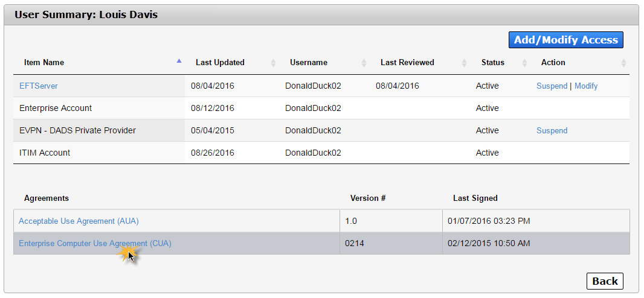Click the Back button
644x298 pixels.
pyautogui.click(x=605, y=281)
